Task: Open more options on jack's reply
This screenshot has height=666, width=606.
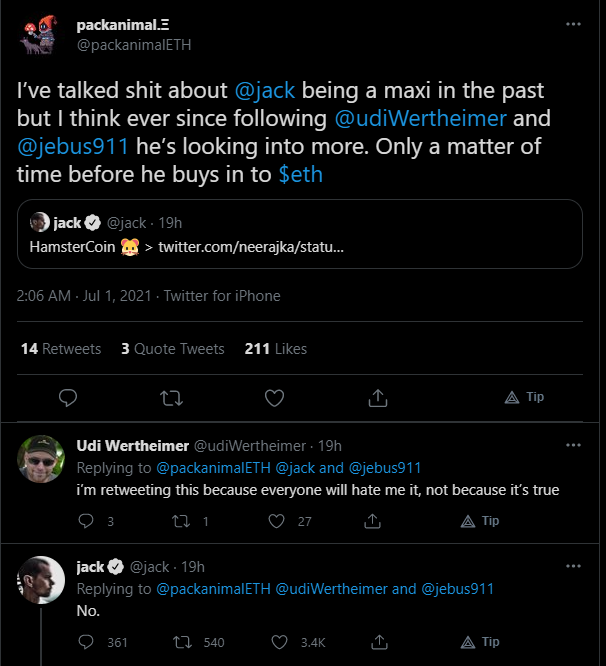Action: [x=573, y=566]
